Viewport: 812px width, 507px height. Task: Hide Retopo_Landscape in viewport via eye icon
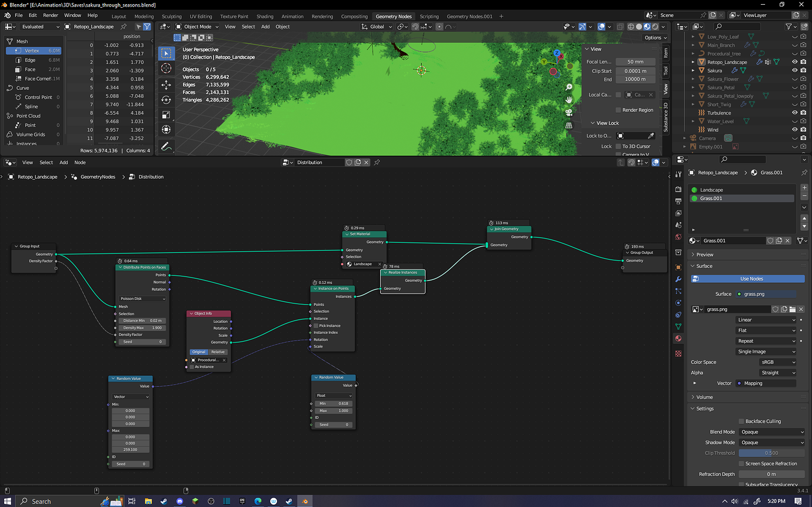pyautogui.click(x=795, y=62)
